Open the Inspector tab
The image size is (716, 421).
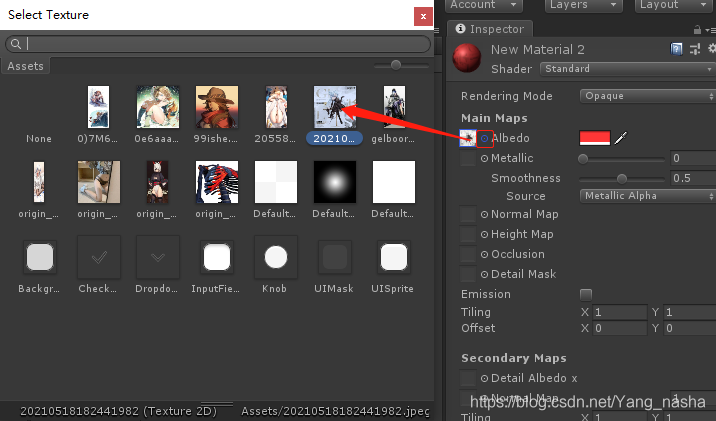click(x=490, y=29)
